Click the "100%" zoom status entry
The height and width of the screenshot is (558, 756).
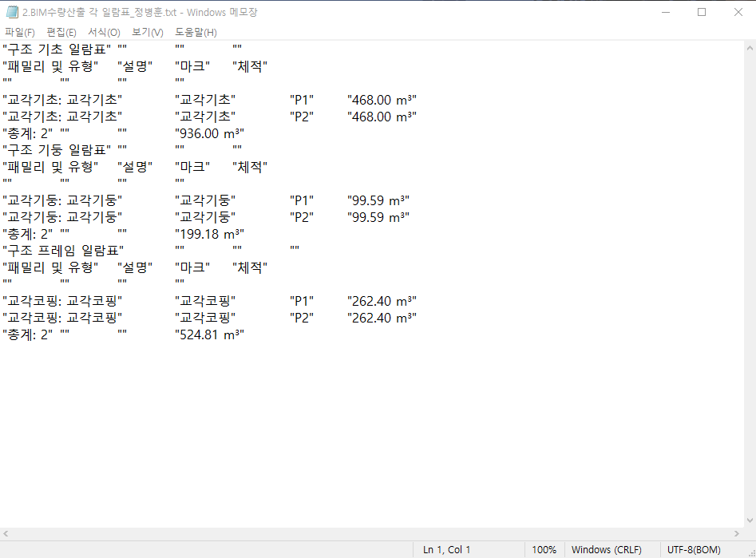[544, 550]
